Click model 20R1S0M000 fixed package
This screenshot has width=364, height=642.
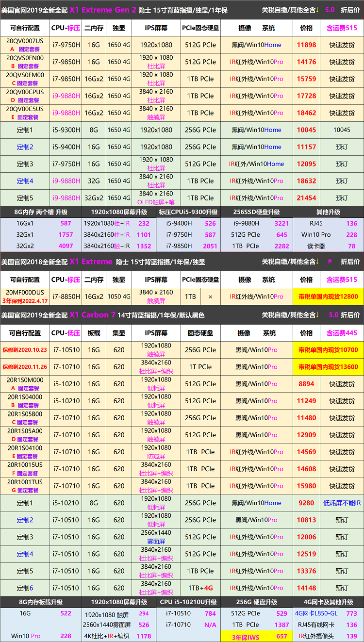[x=25, y=384]
